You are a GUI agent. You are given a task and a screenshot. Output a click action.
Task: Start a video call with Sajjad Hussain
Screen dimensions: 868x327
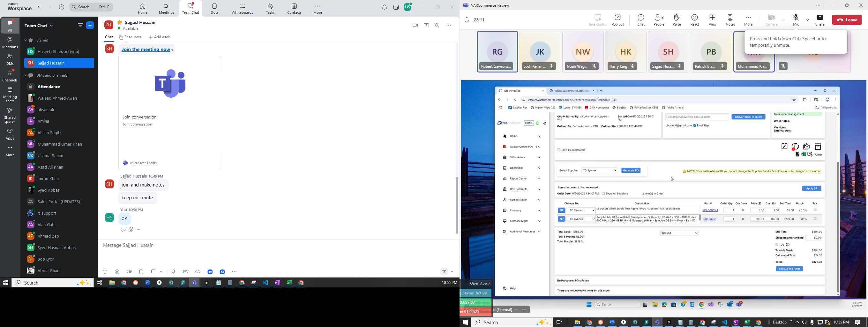point(415,25)
